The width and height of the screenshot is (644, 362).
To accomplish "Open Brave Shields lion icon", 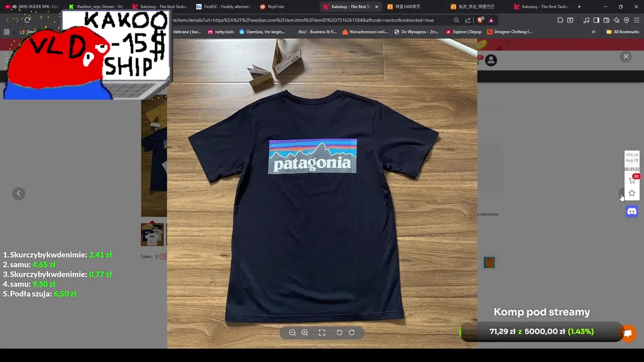I will coord(480,20).
